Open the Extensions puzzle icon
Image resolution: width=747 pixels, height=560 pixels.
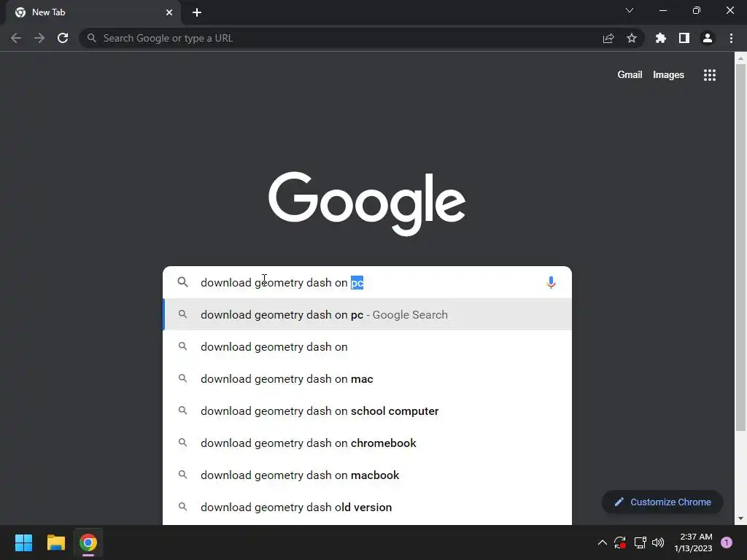[x=661, y=38]
